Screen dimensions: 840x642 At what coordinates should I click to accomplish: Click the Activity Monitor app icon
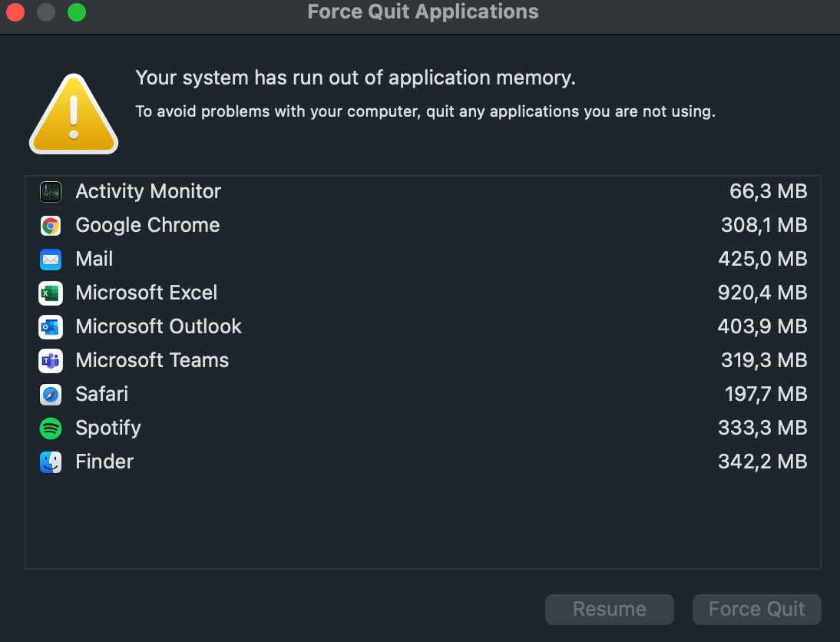(51, 192)
